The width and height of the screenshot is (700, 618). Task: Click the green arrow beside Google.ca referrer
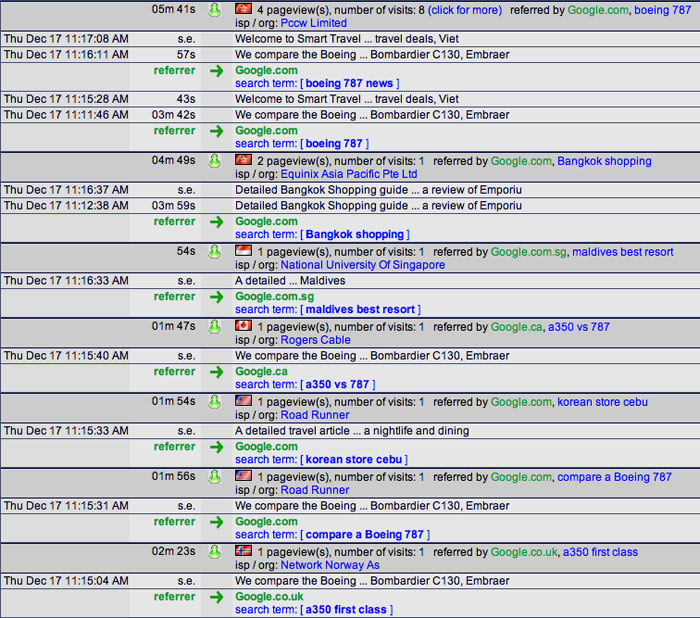coord(217,372)
